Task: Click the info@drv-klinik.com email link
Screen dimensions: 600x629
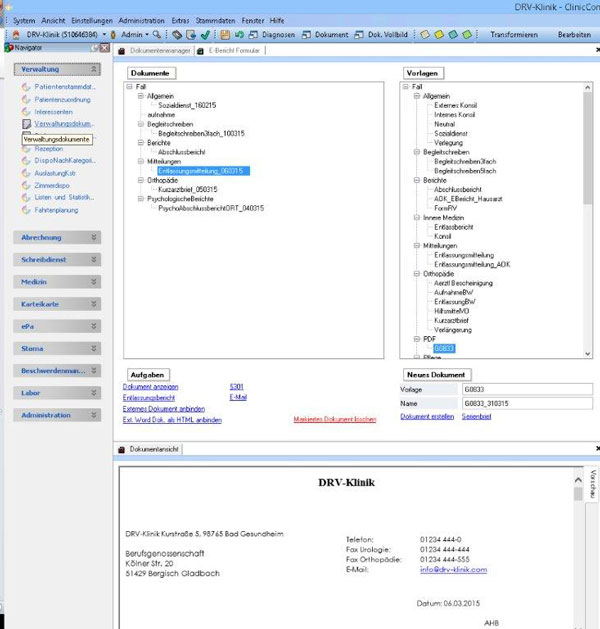Action: coord(454,570)
